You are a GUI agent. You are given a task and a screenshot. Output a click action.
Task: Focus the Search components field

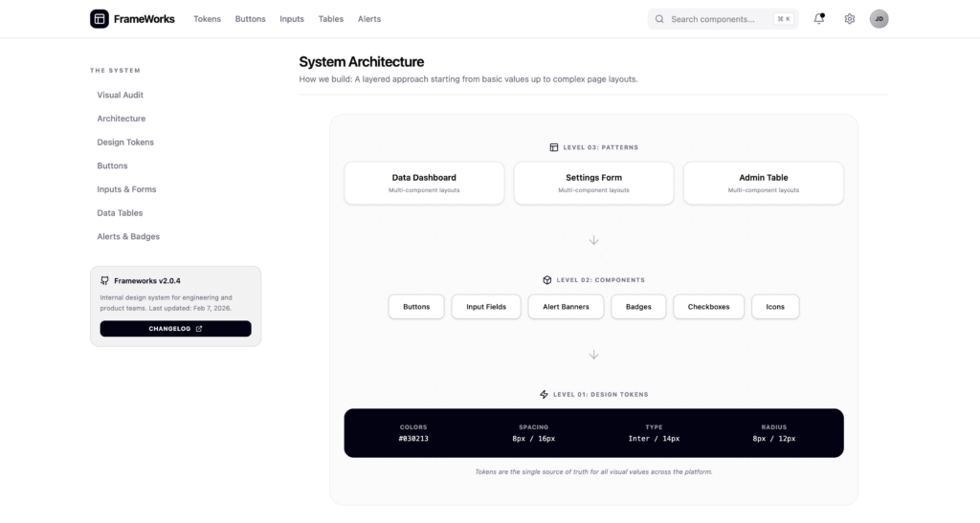click(x=718, y=19)
